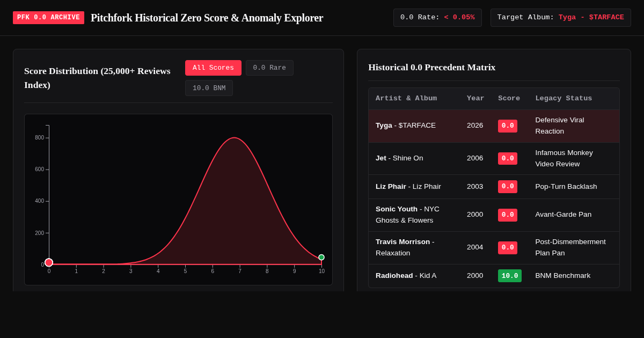Viewport: 644px width, 338px height.
Task: Click the red 0.0 point on chart
Action: (49, 262)
